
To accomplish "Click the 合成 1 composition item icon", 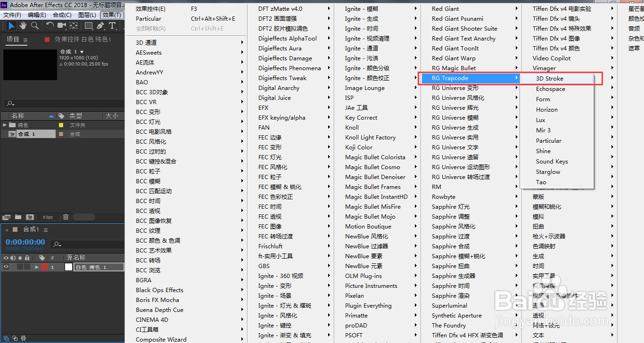I will coord(12,134).
